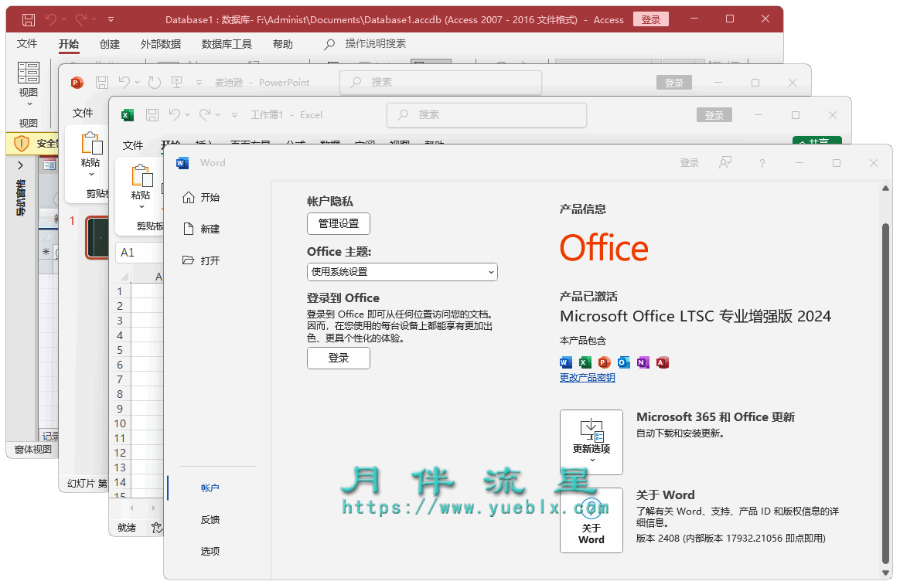Choose 打开 in Word backstage sidebar
This screenshot has width=900, height=588.
tap(202, 260)
